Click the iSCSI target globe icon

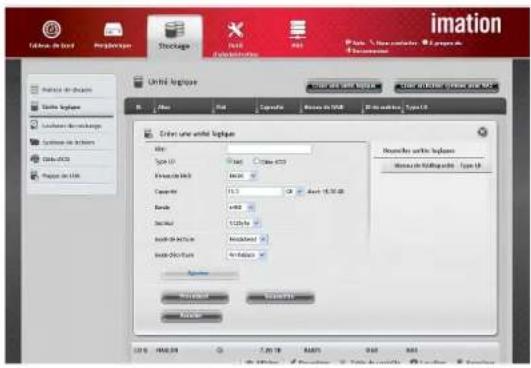pos(35,158)
